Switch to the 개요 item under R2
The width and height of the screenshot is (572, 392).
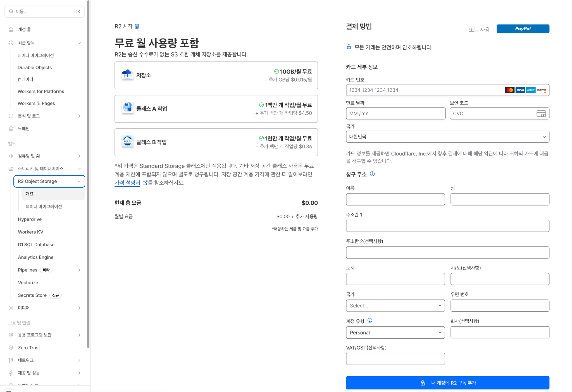tap(29, 194)
